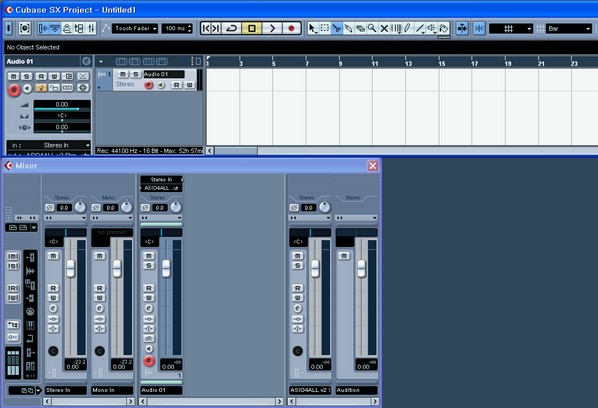The height and width of the screenshot is (408, 598).
Task: Select the Range Selection tool
Action: coord(325,28)
